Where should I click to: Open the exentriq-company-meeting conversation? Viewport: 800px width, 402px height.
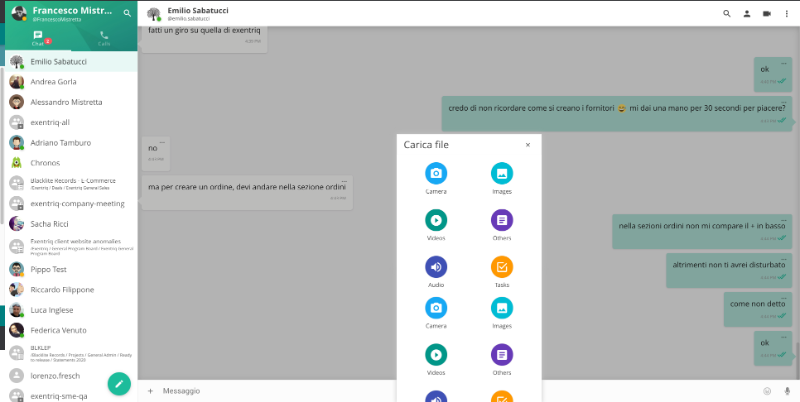click(x=77, y=203)
